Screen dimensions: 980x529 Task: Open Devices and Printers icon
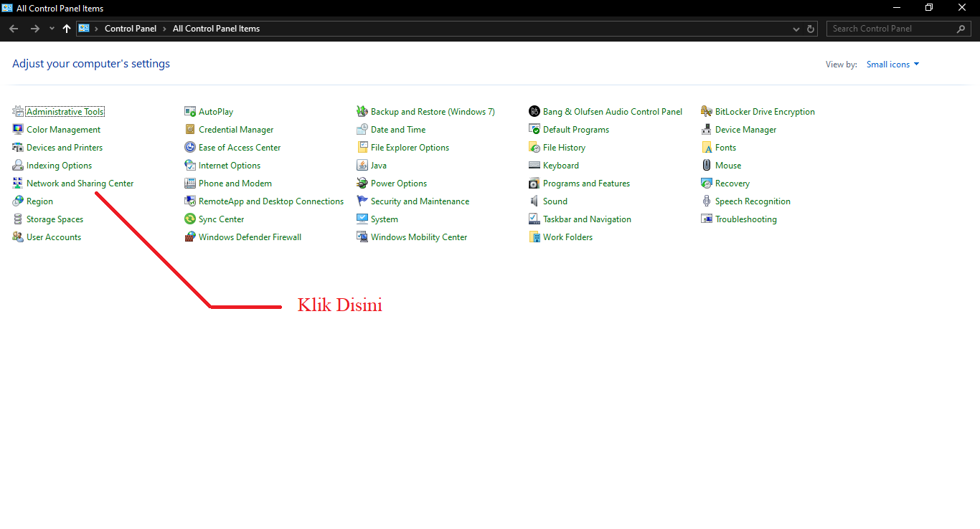(x=18, y=148)
